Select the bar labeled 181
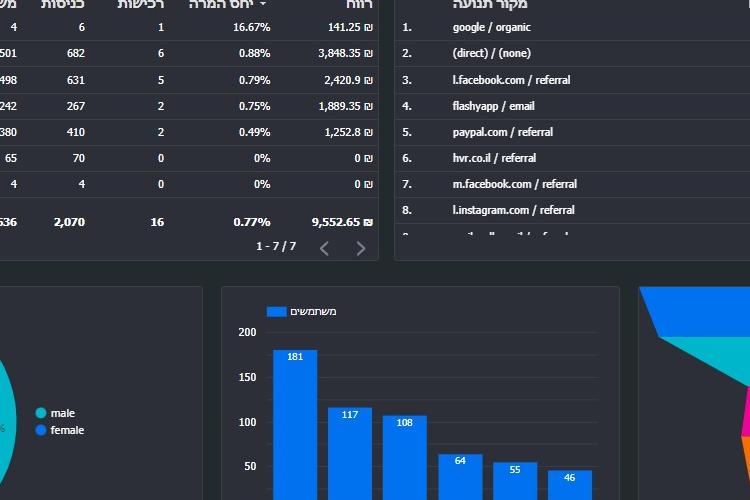The width and height of the screenshot is (750, 500). tap(295, 425)
